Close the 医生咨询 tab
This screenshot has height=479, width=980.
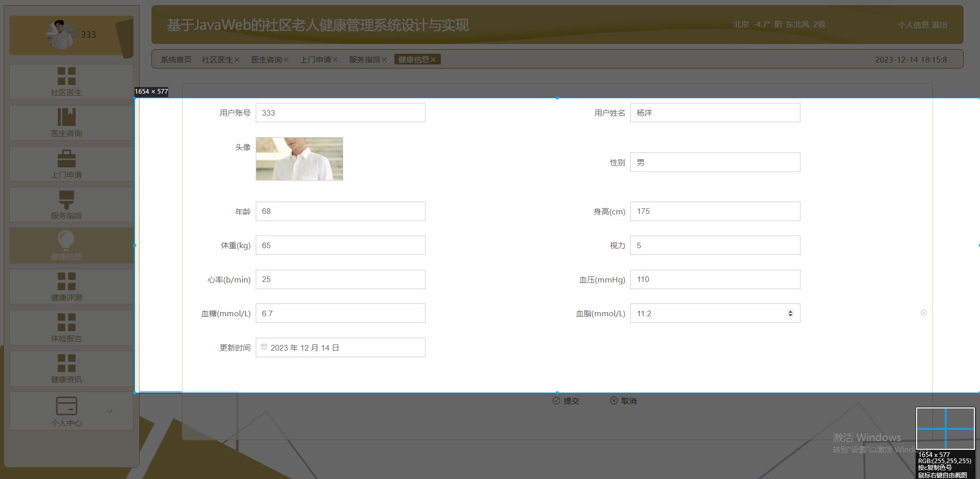click(286, 60)
